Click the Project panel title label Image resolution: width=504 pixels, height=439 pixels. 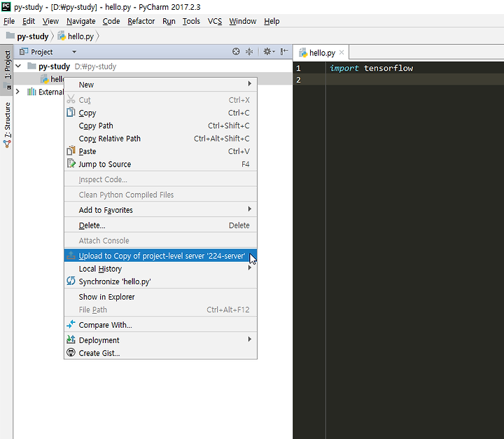42,52
